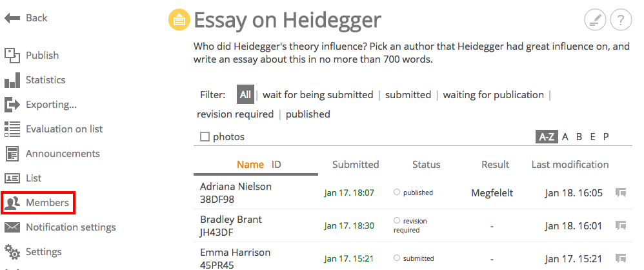Open the Settings gear item in sidebar
The image size is (644, 270).
pyautogui.click(x=34, y=252)
